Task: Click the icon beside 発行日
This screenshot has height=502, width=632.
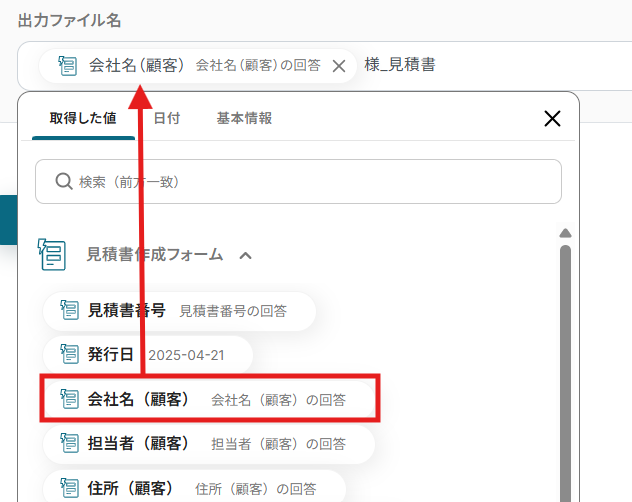Action: [69, 354]
